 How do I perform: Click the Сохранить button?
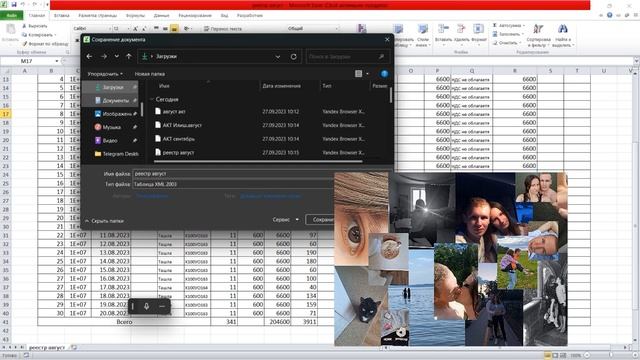point(320,220)
